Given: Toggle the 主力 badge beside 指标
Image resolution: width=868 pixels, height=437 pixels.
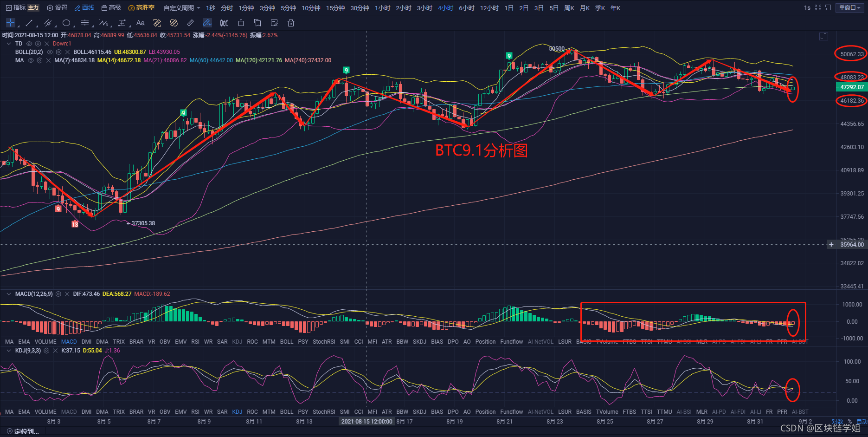Looking at the screenshot, I should click(x=33, y=8).
